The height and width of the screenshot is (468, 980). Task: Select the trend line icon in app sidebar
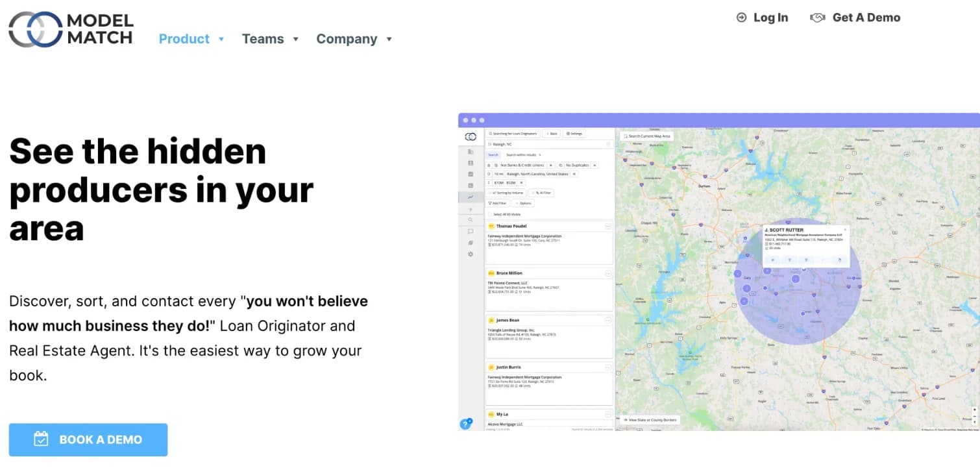click(x=471, y=197)
